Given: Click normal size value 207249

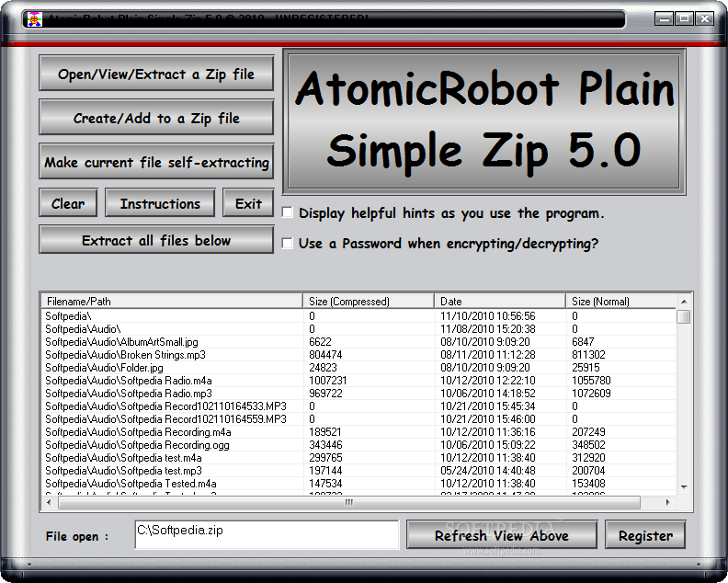Looking at the screenshot, I should [x=588, y=432].
